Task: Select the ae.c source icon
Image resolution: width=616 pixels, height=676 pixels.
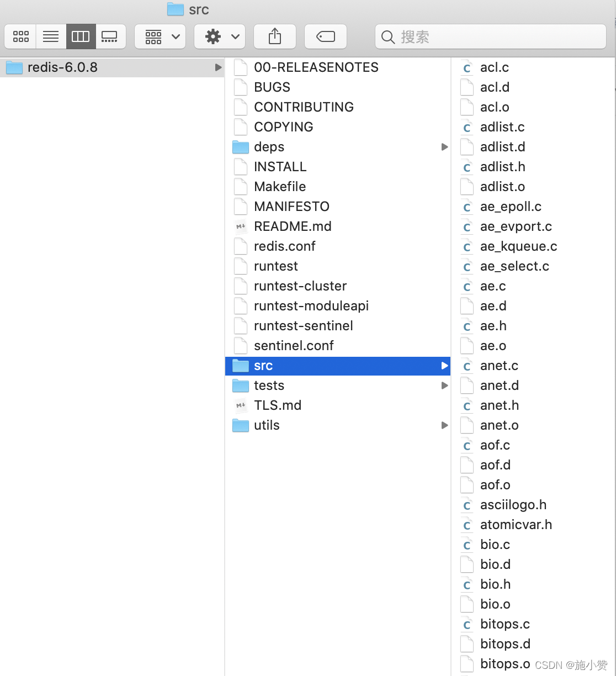Action: point(467,286)
